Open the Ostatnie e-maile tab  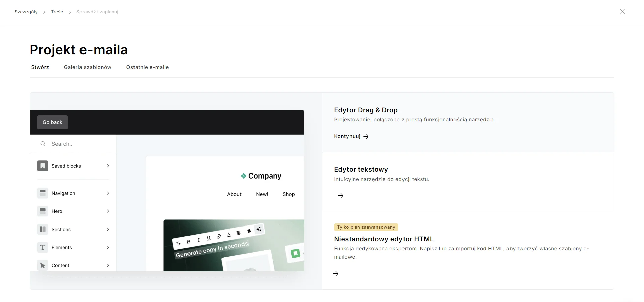pos(148,67)
